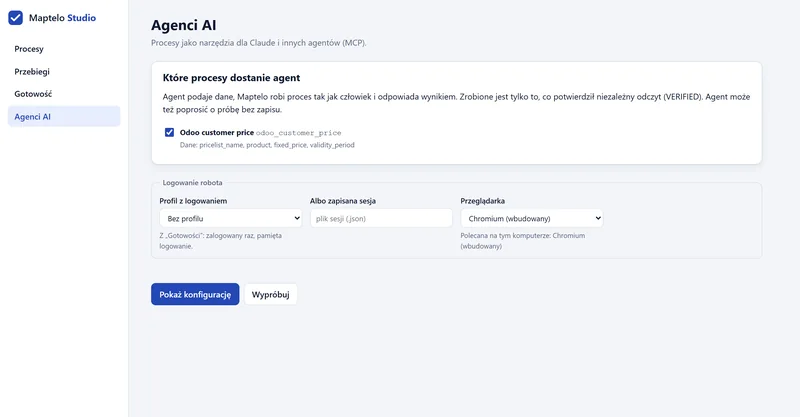Open Gotowość page from sidebar
The width and height of the screenshot is (800, 417).
pos(64,94)
